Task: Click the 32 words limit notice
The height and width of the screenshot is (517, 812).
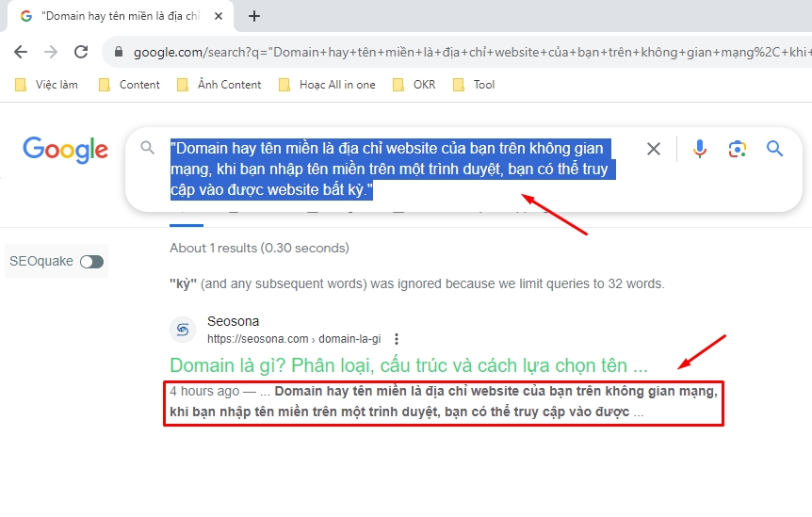Action: (x=417, y=283)
